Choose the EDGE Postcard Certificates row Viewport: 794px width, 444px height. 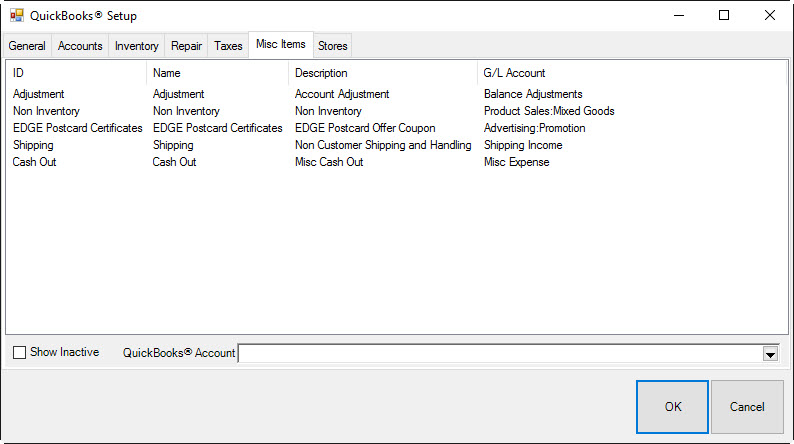[x=78, y=128]
